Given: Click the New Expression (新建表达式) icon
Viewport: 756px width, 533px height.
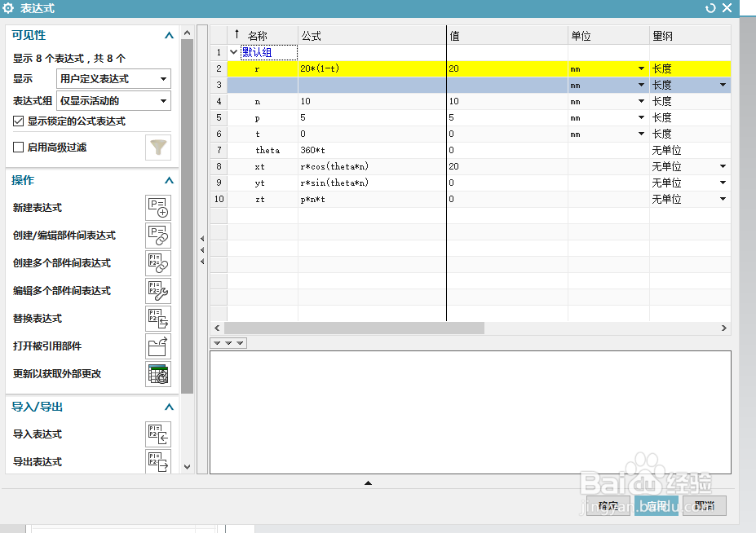Looking at the screenshot, I should point(158,208).
